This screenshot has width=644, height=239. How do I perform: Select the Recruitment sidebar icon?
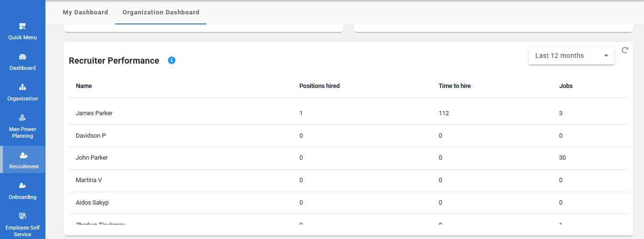tap(23, 156)
